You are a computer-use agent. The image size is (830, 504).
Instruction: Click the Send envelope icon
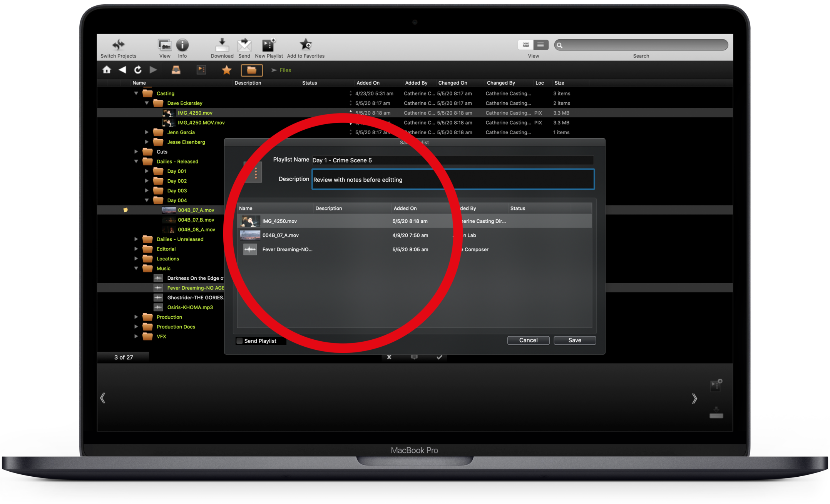tap(244, 45)
